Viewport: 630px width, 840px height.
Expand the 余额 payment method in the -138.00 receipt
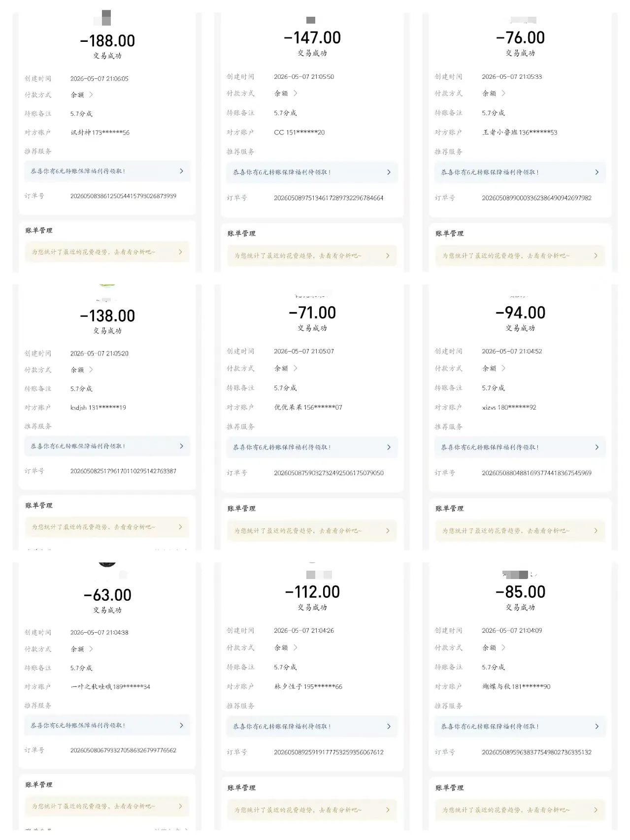(x=82, y=370)
